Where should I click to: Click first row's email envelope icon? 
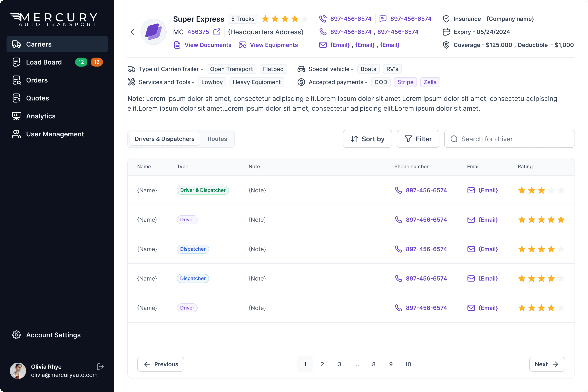pyautogui.click(x=471, y=190)
